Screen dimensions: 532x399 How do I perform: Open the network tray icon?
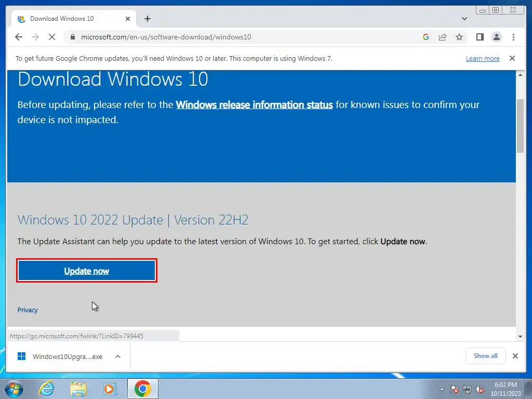point(467,389)
